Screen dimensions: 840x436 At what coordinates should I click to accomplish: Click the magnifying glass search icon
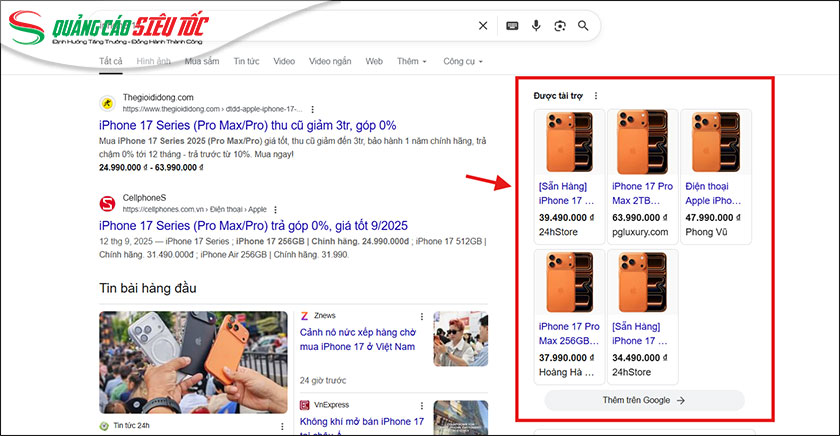[x=583, y=26]
